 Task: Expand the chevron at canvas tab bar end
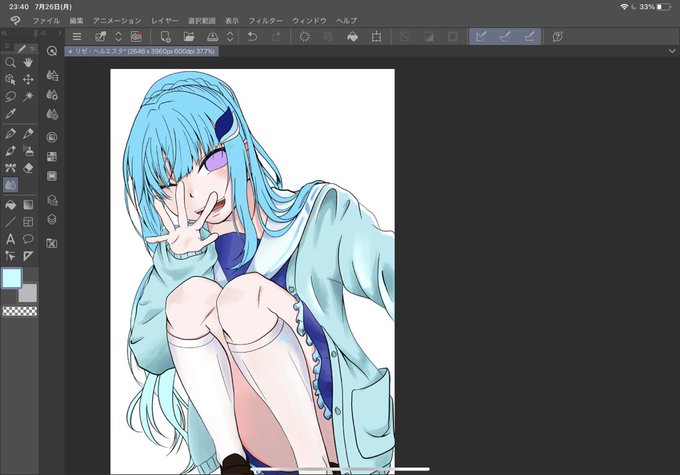point(672,51)
